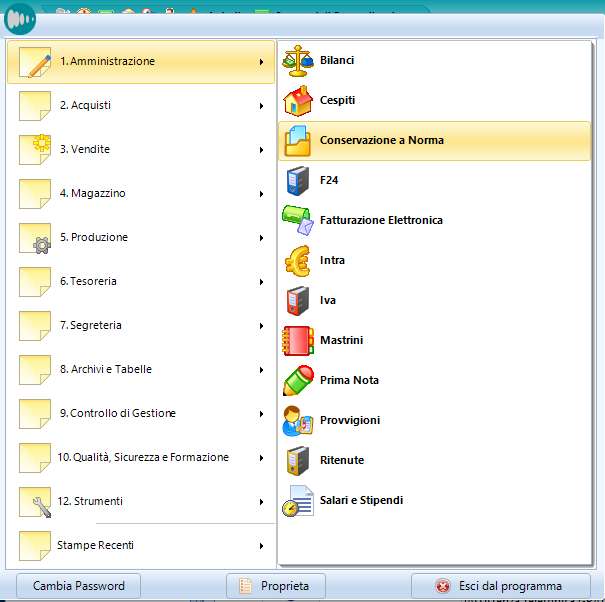The height and width of the screenshot is (602, 605).
Task: Expand the Acquisti submenu arrow
Action: coord(261,106)
